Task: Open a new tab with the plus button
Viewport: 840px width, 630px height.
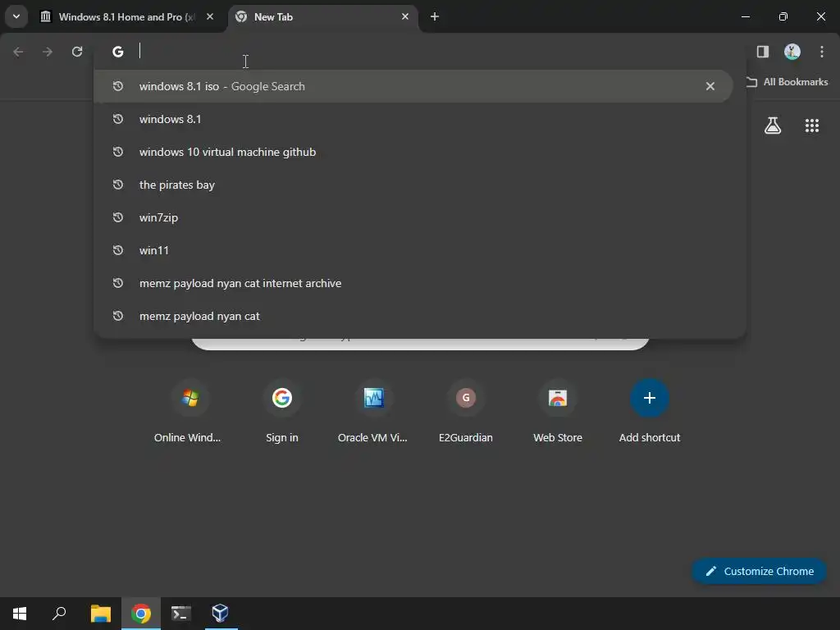Action: 435,16
